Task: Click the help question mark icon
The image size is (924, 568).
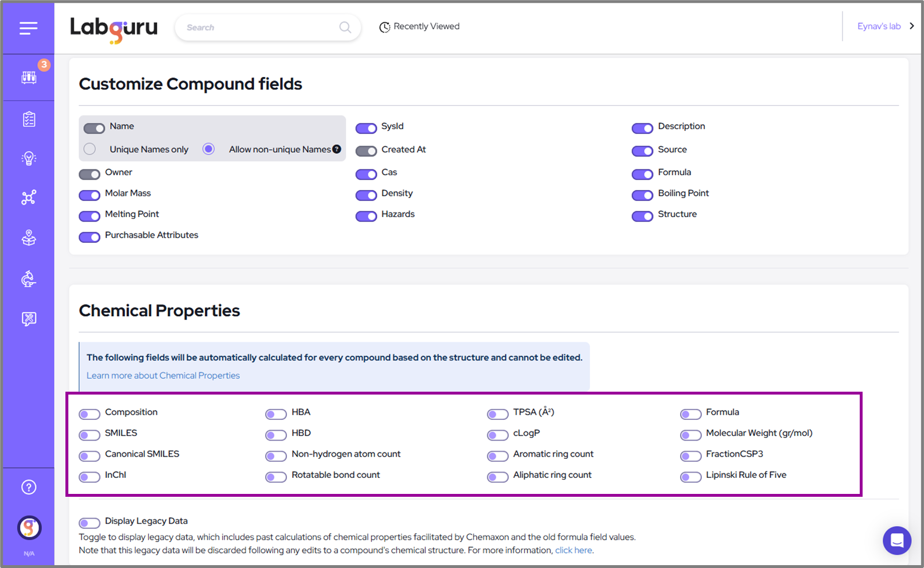Action: pos(29,488)
